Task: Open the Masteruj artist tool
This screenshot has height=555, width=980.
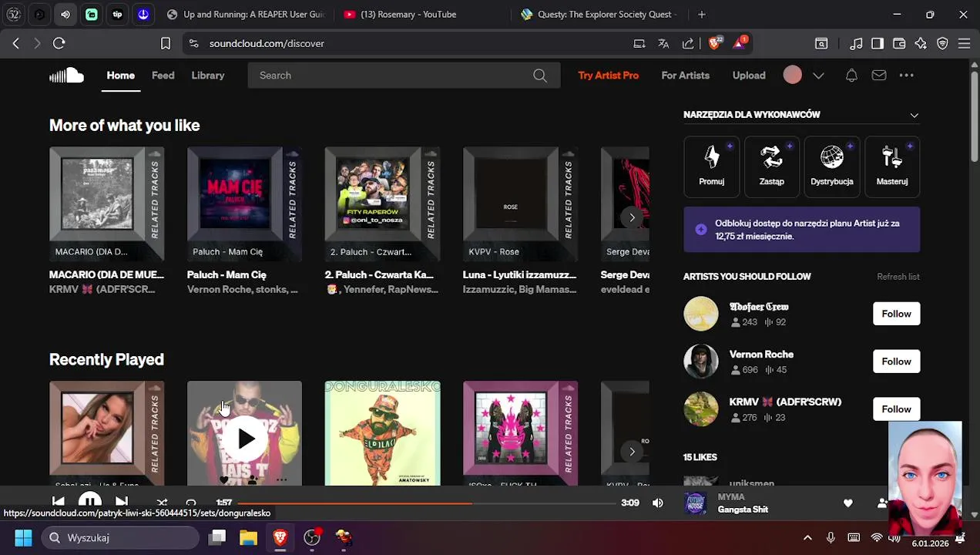Action: point(891,166)
